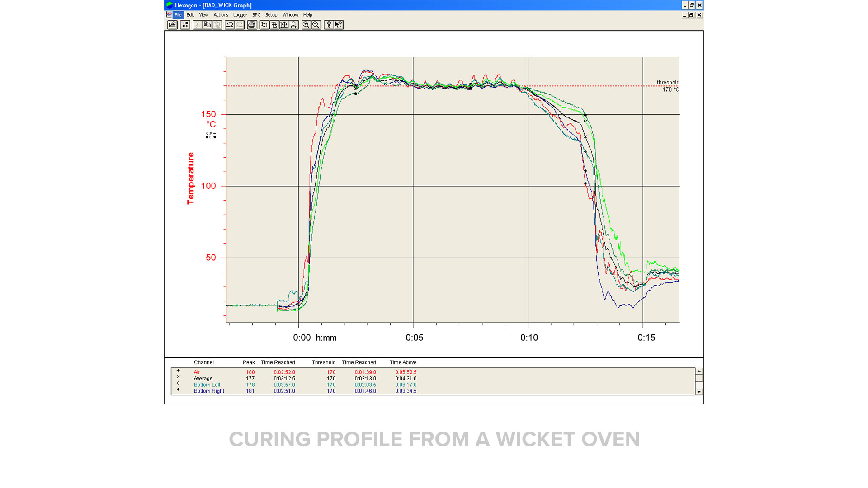Activate the context help pointer icon

pyautogui.click(x=339, y=25)
